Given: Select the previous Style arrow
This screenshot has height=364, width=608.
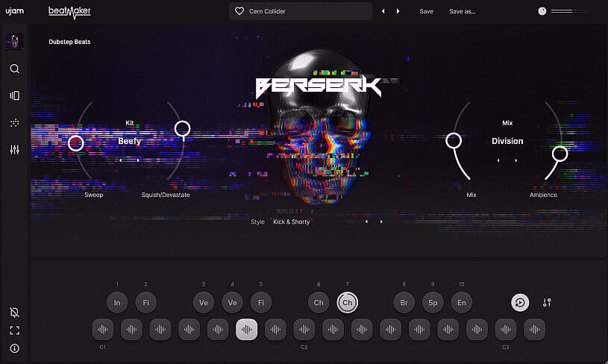Looking at the screenshot, I should [x=366, y=222].
